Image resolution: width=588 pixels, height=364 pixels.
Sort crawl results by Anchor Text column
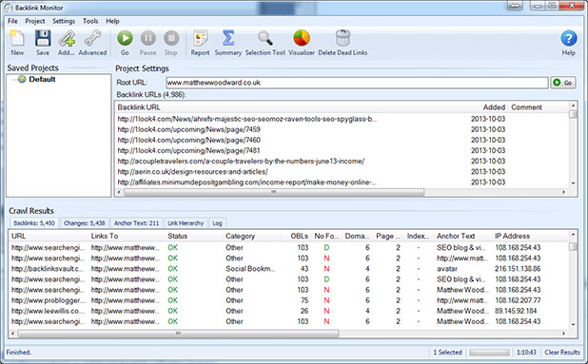(462, 236)
